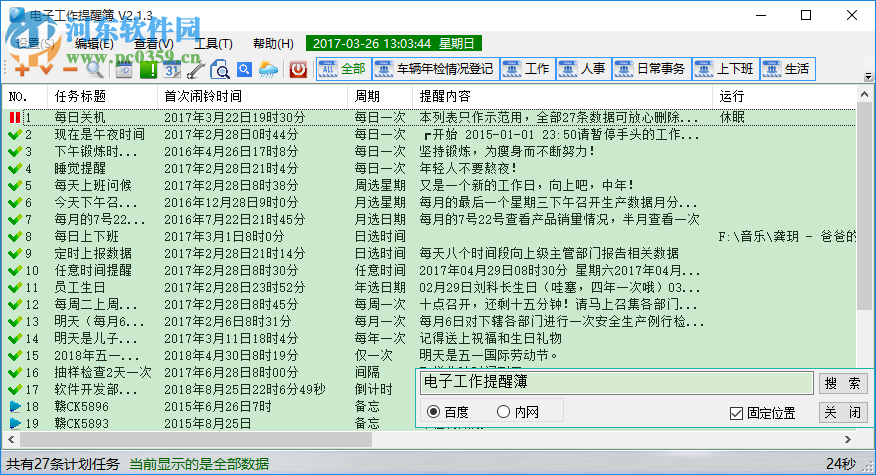Sort by the 提醒内容 column header

563,97
